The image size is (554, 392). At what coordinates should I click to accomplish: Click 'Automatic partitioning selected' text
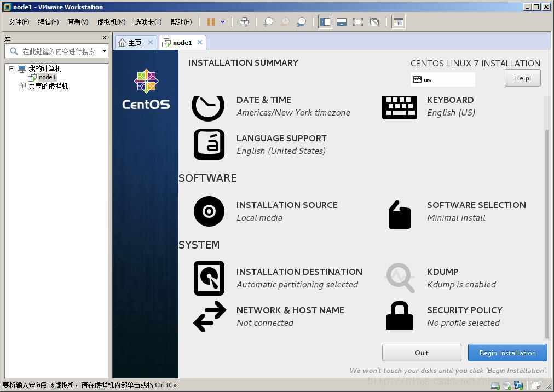297,285
